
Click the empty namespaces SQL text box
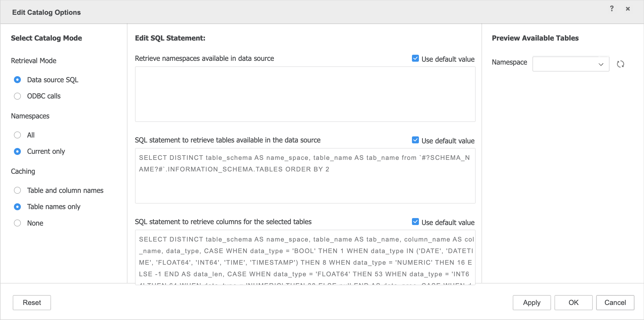305,94
